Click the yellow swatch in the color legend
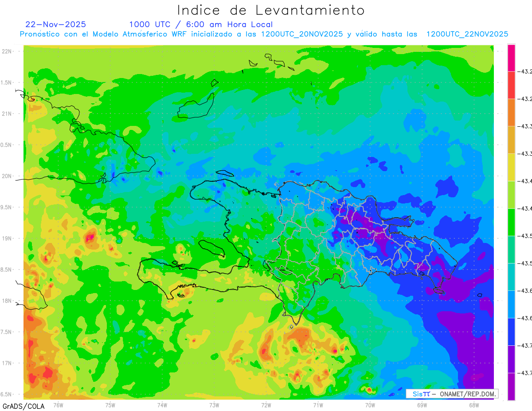Viewport: 532px width, 411px height. 511,168
